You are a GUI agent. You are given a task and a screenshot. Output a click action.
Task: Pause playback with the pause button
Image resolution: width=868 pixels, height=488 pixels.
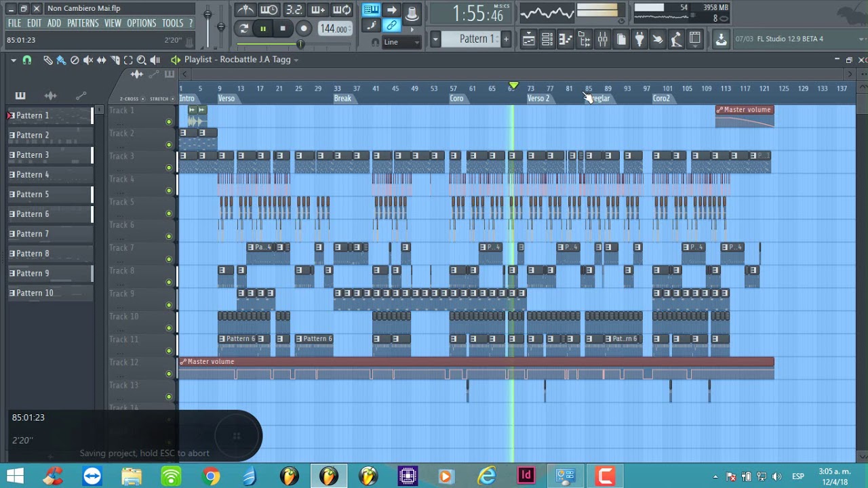[x=263, y=28]
